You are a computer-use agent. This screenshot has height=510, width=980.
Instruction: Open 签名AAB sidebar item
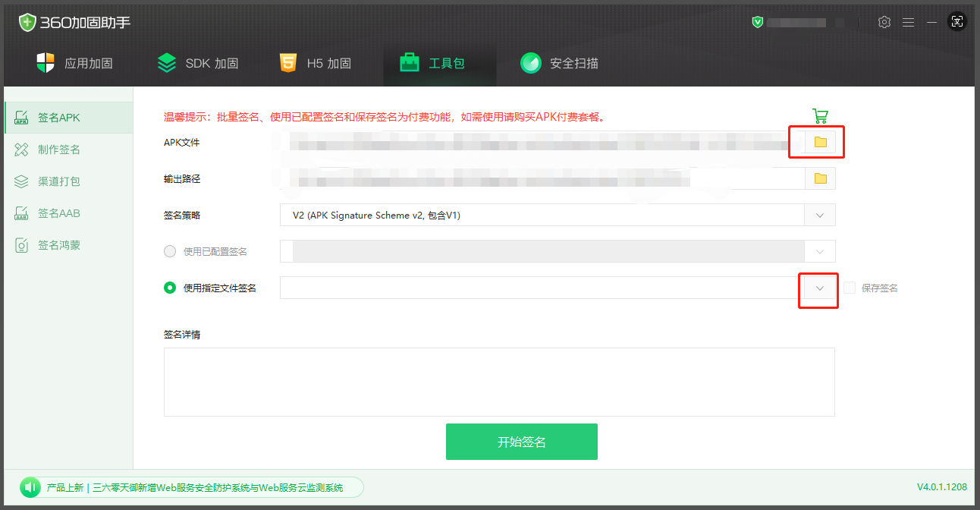coord(68,213)
